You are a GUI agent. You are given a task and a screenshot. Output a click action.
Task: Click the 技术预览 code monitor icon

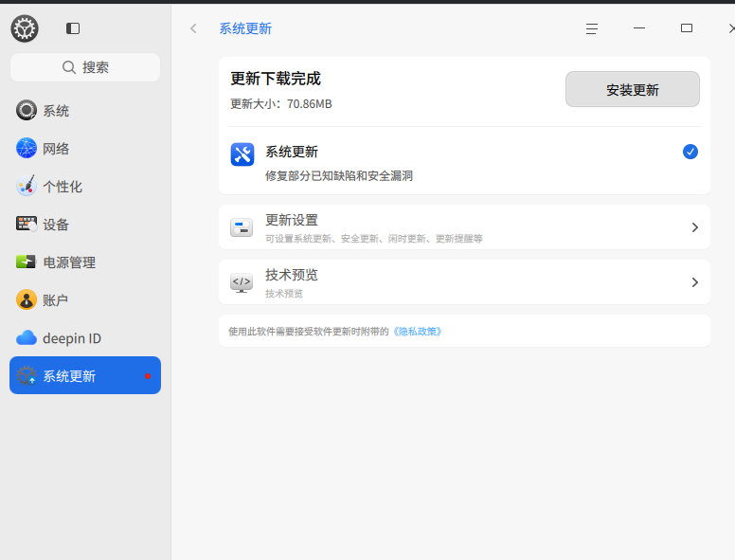click(242, 282)
